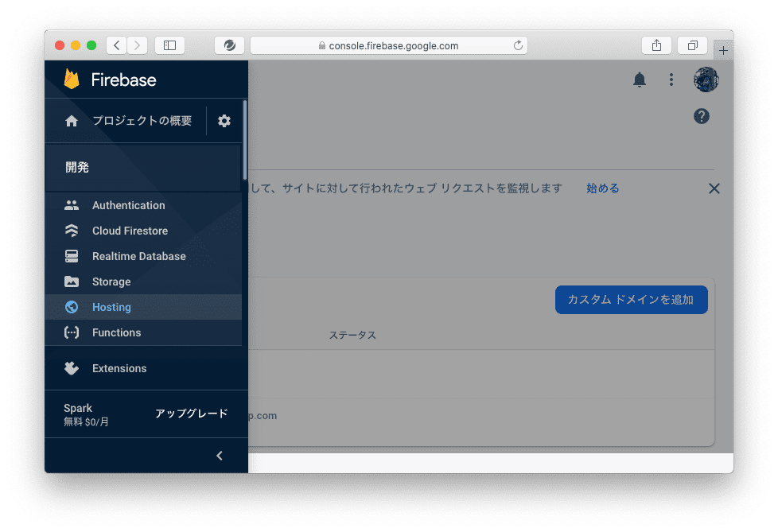The image size is (778, 532).
Task: Reload the page
Action: (518, 45)
